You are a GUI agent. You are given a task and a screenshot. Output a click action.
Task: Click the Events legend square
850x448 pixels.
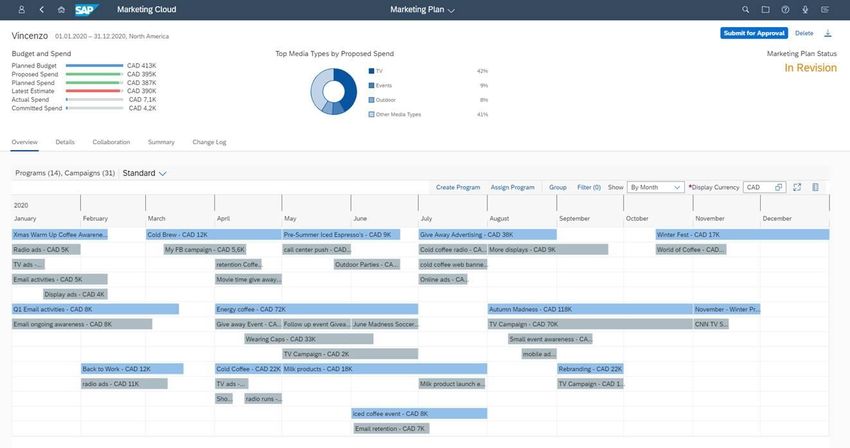[371, 85]
